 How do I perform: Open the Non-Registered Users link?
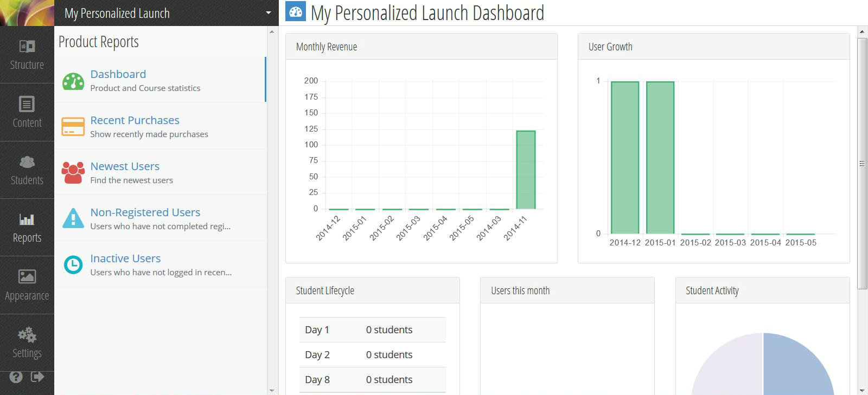tap(145, 212)
